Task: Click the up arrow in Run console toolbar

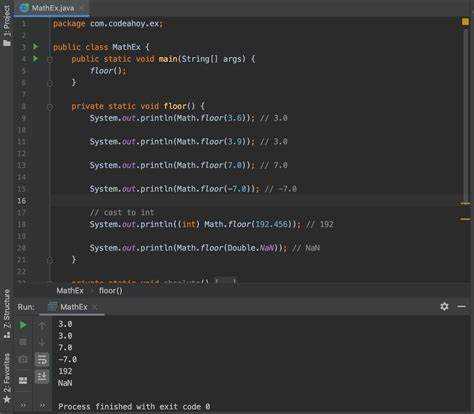Action: click(42, 325)
